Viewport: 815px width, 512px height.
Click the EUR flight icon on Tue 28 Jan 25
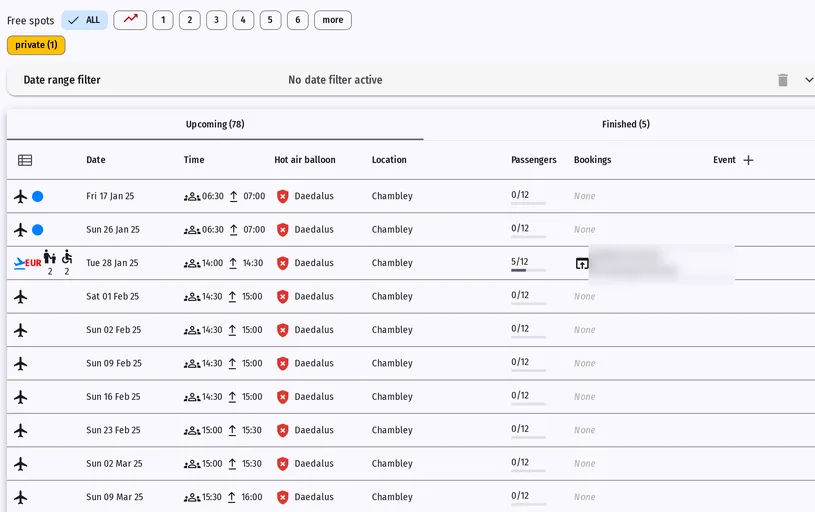[x=27, y=263]
